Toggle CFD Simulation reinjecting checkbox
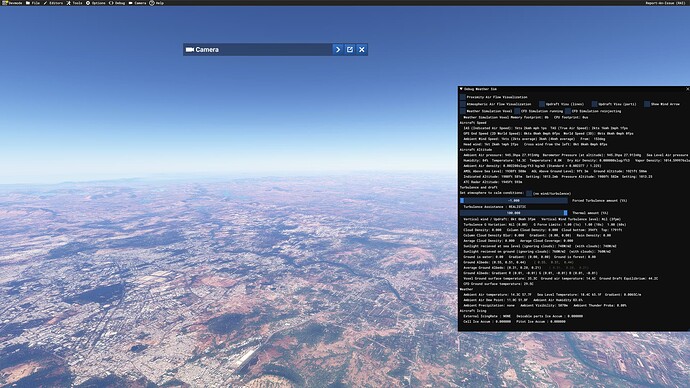The image size is (690, 388). click(x=568, y=111)
